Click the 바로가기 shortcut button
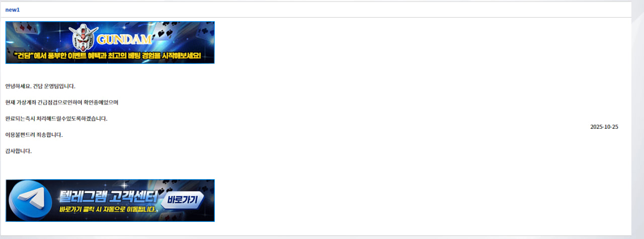 pos(182,200)
